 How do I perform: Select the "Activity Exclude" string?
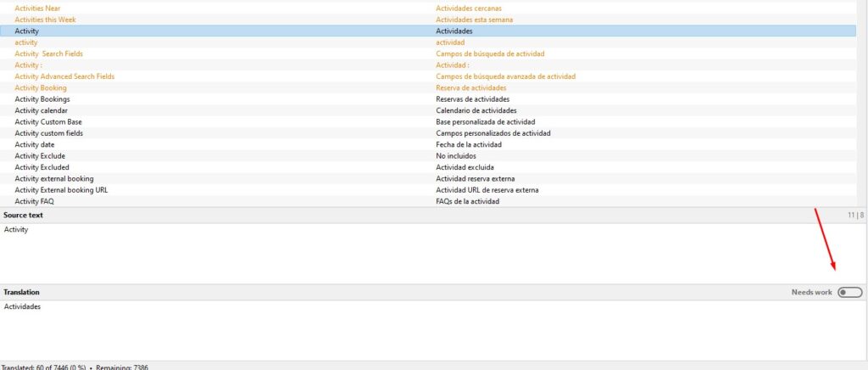pyautogui.click(x=40, y=156)
